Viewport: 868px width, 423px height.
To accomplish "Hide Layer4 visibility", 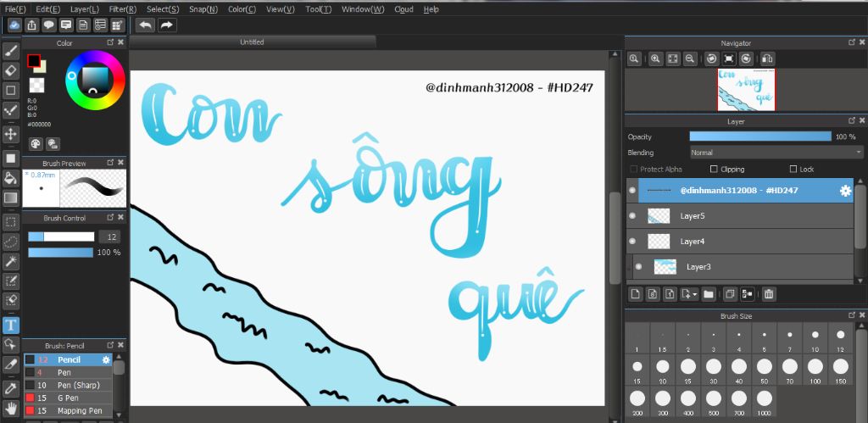I will click(632, 242).
